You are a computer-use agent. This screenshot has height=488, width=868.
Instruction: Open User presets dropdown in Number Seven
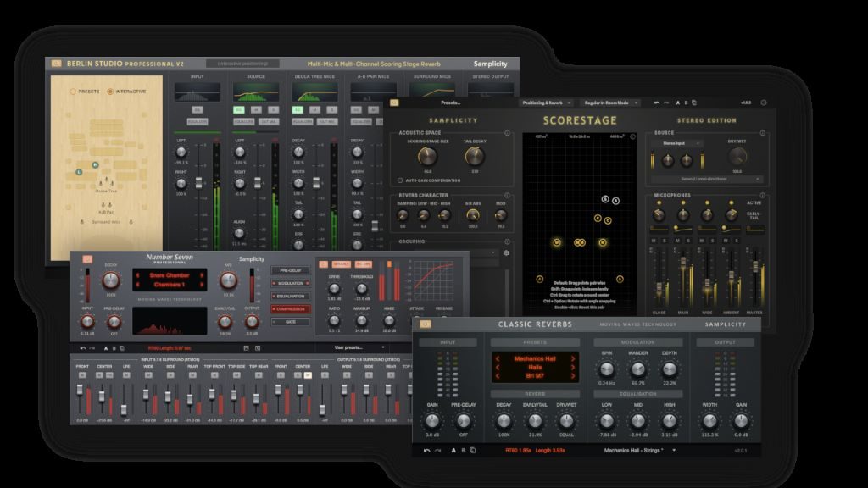pos(352,347)
